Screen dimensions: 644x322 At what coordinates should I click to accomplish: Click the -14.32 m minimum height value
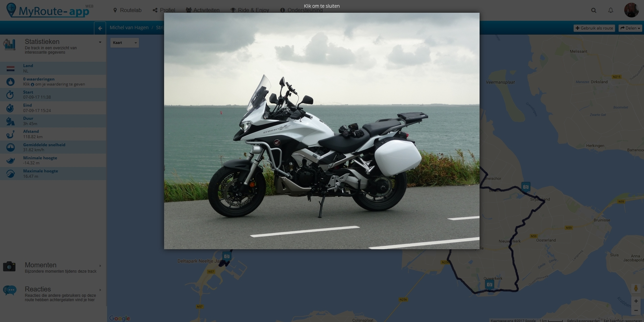[31, 163]
